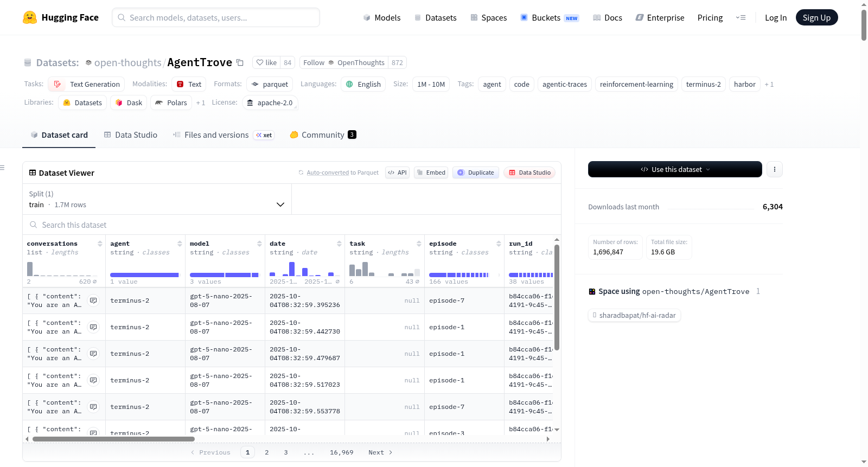The width and height of the screenshot is (868, 467).
Task: Open the three-dot menu beside Use this dataset
Action: (774, 169)
